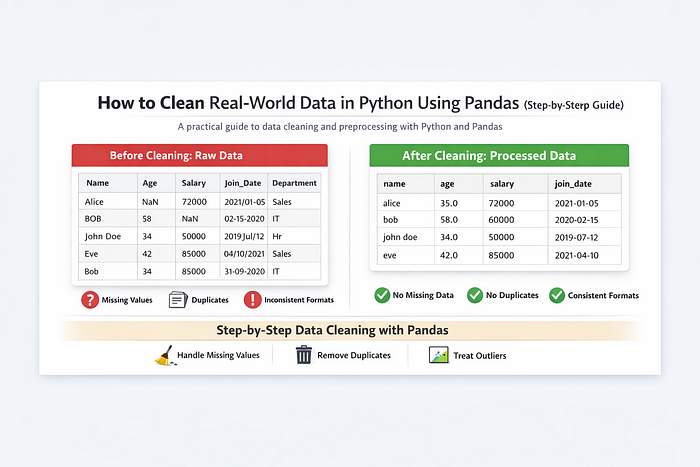Click the broom icon for Handle Missing Values
Image resolution: width=700 pixels, height=467 pixels.
[x=164, y=355]
